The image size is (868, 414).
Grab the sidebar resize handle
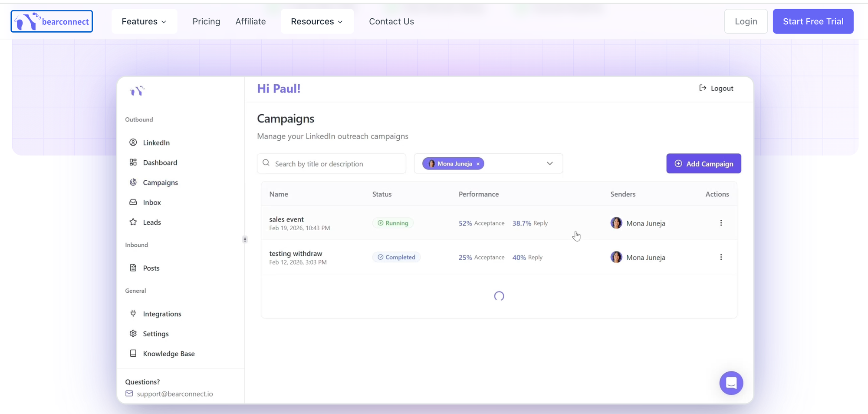tap(245, 239)
